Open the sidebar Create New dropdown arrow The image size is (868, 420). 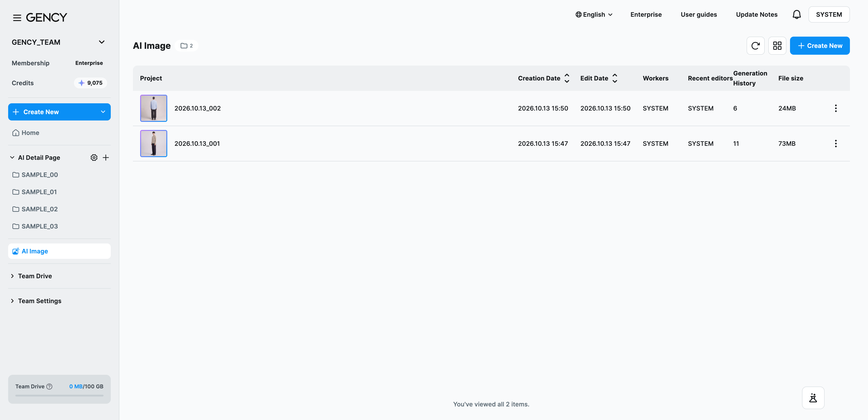tap(103, 112)
